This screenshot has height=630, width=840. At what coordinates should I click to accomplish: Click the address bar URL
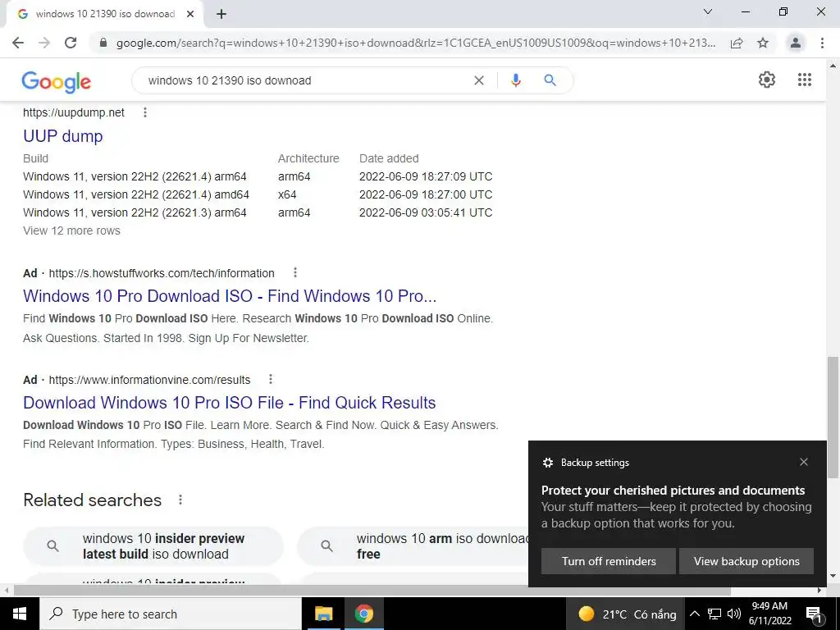pos(415,43)
